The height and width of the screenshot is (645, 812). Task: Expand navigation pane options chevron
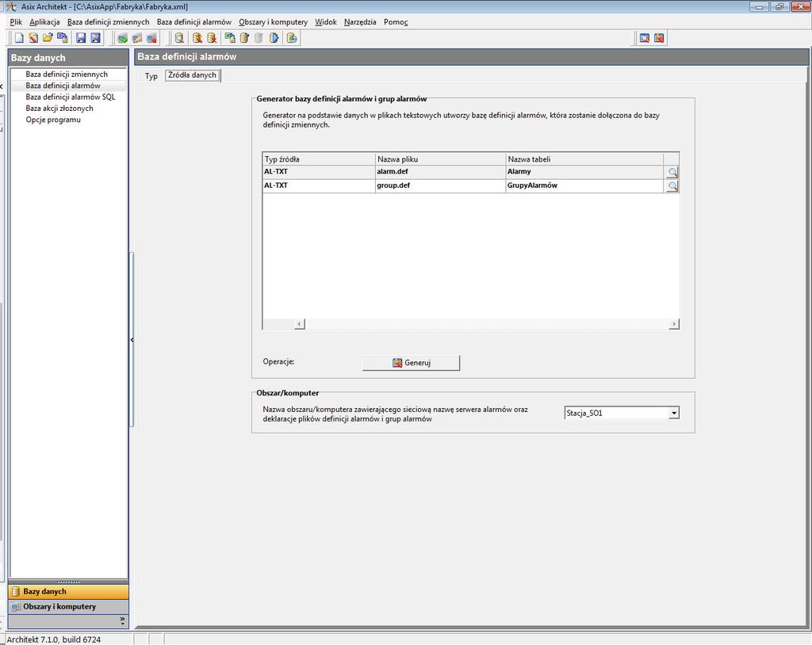point(122,620)
